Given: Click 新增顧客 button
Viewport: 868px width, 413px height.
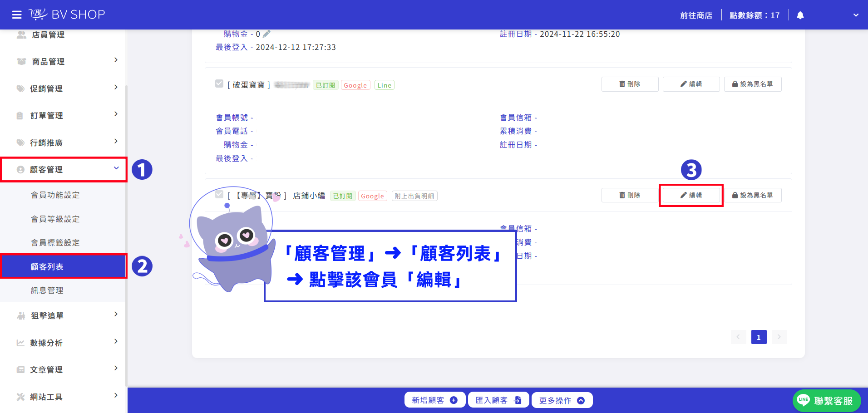Looking at the screenshot, I should (435, 400).
